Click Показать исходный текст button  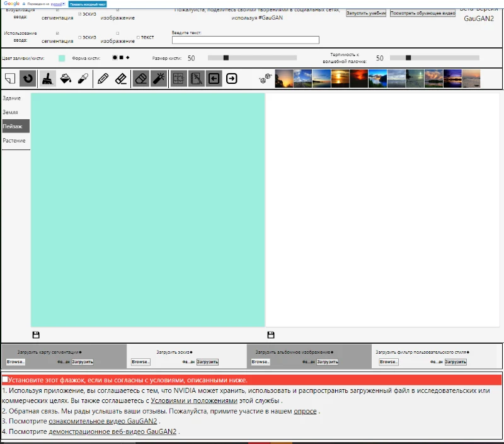click(x=88, y=4)
